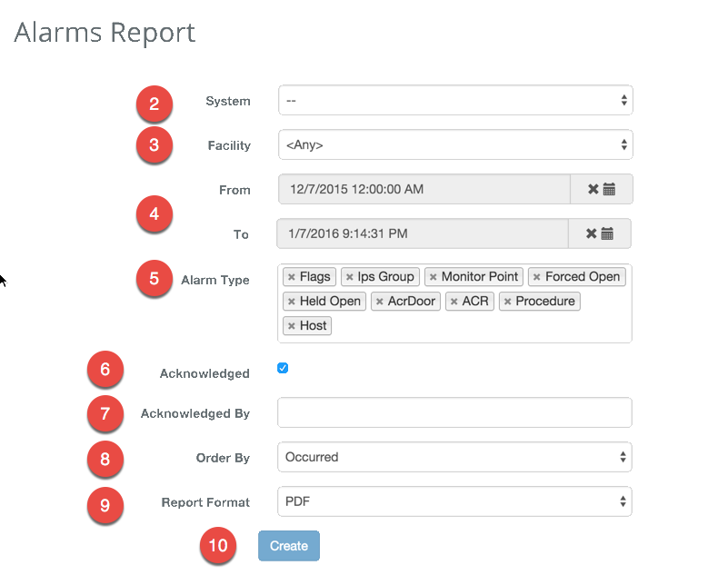The image size is (728, 575).
Task: Clear the To date value
Action: [592, 233]
